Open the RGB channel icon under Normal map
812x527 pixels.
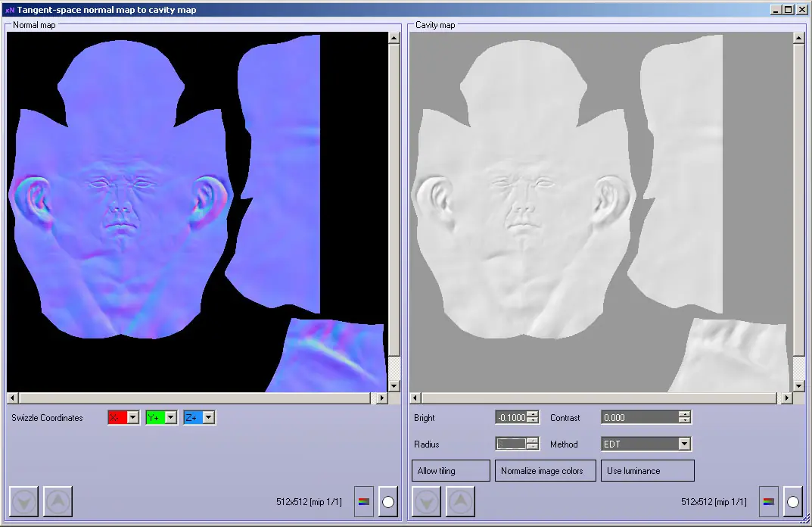[364, 501]
